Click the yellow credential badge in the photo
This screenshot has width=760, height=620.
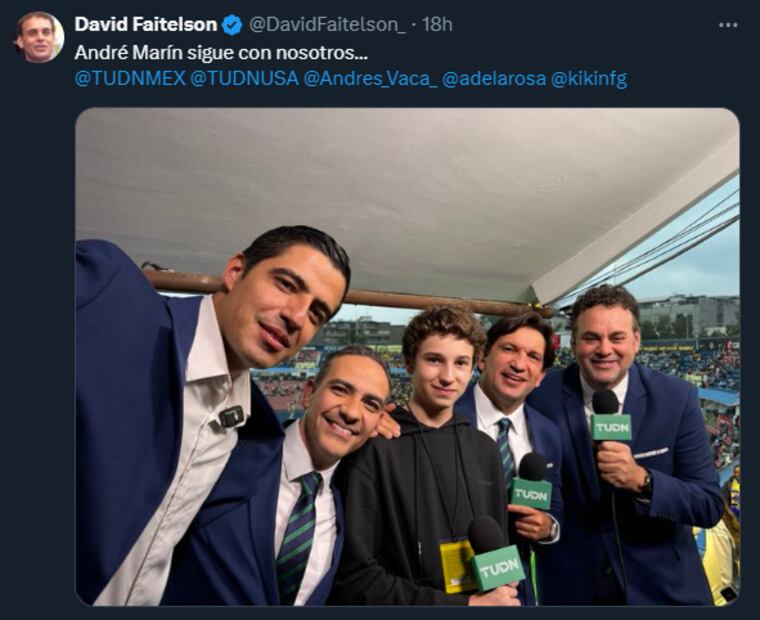point(458,566)
